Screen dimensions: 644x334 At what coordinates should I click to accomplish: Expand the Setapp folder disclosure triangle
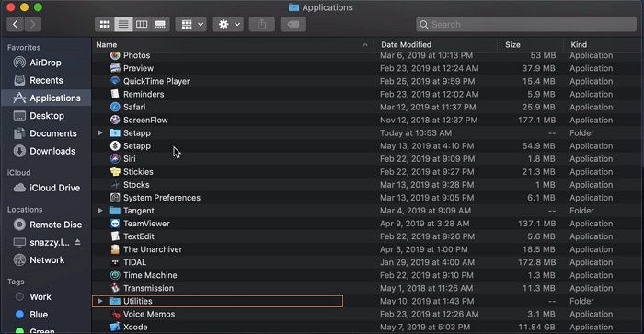click(x=99, y=133)
